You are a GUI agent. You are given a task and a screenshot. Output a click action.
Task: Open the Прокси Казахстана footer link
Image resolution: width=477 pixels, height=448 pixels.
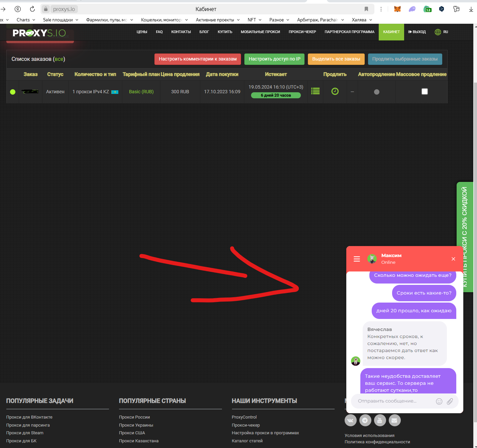[139, 441]
